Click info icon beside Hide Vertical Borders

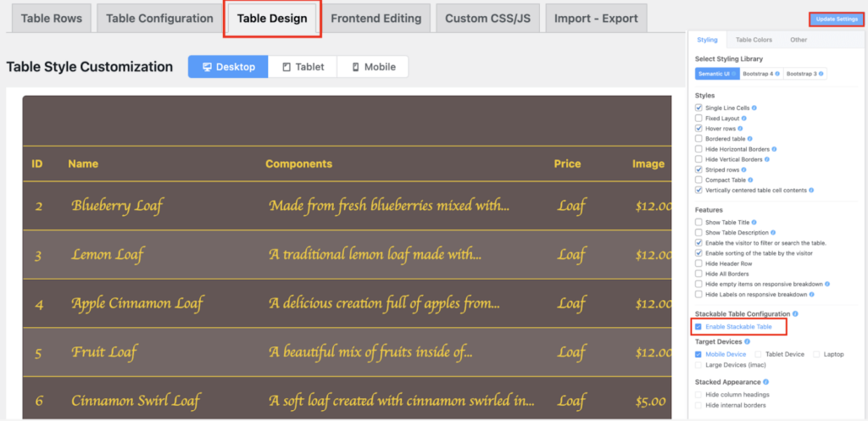click(767, 159)
